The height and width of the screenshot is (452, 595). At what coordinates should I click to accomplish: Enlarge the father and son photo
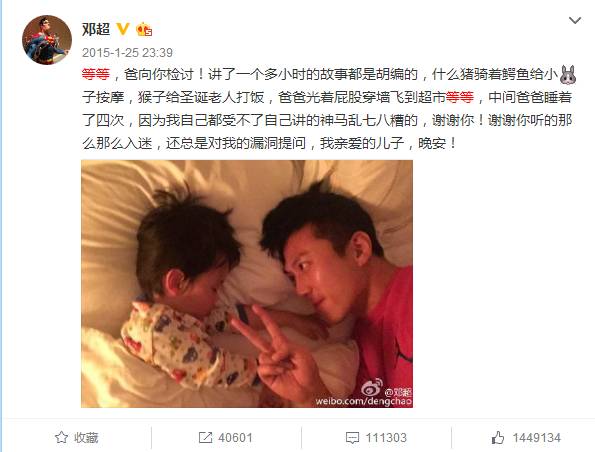pos(247,284)
